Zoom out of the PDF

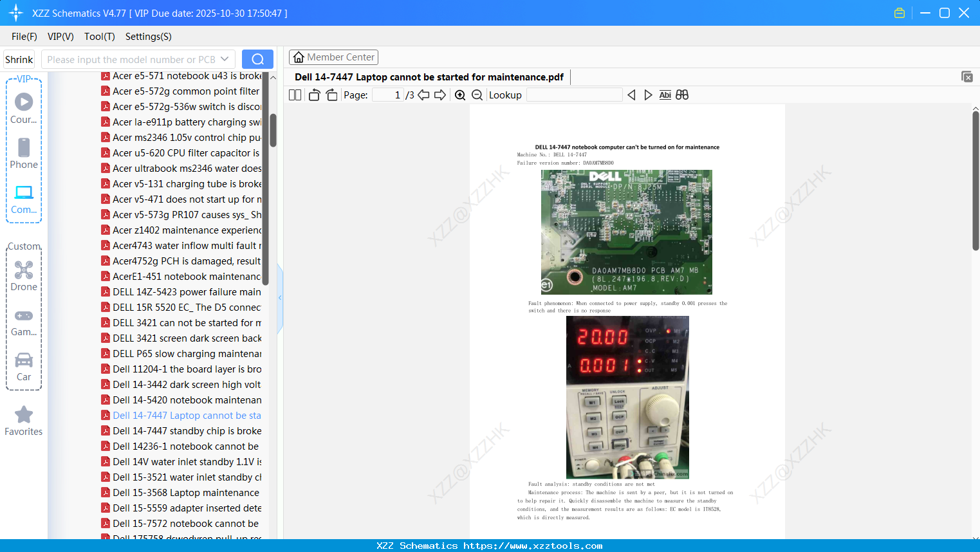tap(477, 95)
